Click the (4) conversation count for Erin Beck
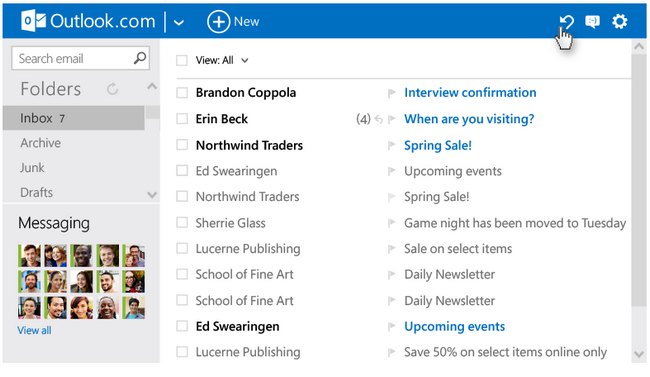Screen dimensions: 650x377 pyautogui.click(x=363, y=119)
